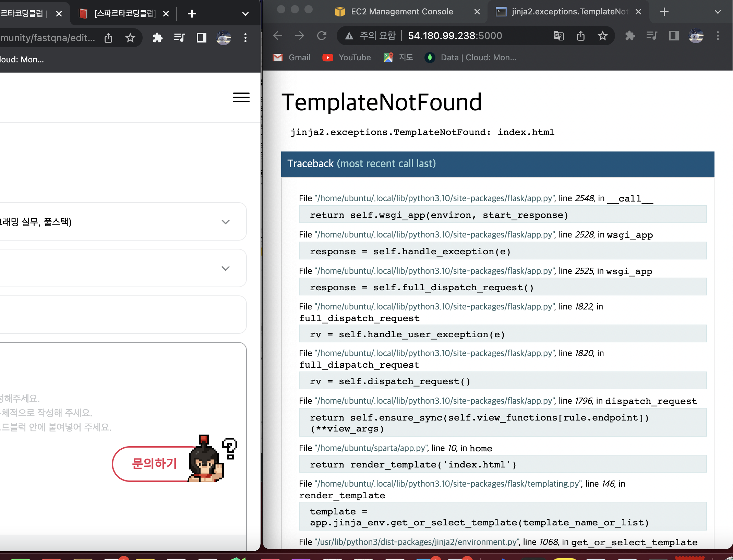Open the three-dot Chrome menu in right window

718,36
